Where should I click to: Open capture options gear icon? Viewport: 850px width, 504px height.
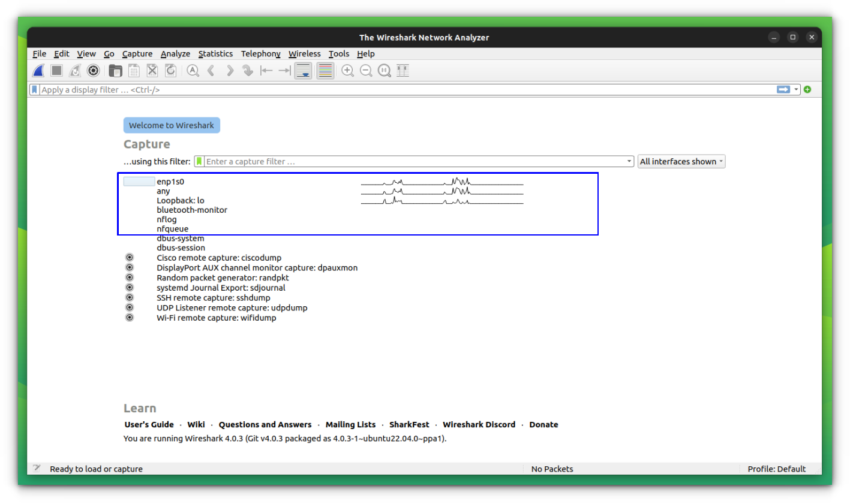(x=93, y=71)
